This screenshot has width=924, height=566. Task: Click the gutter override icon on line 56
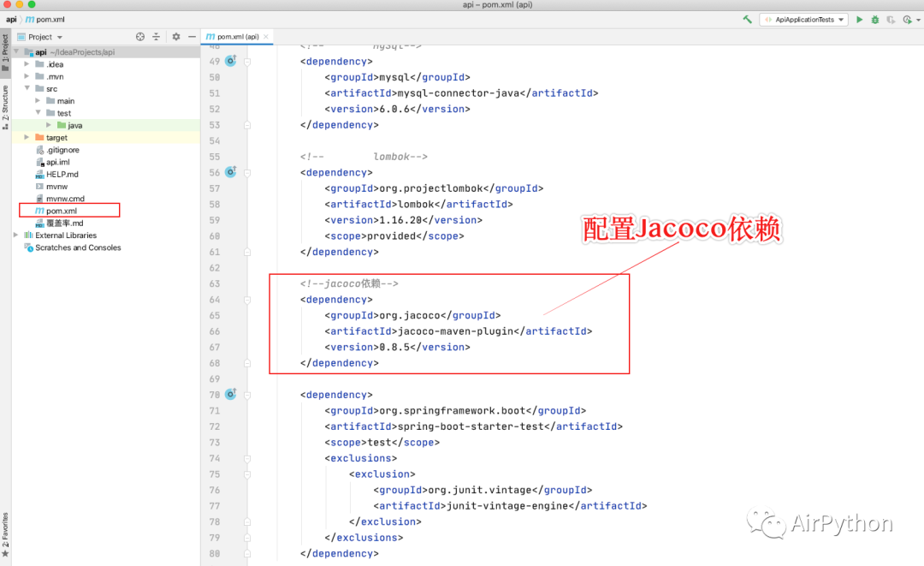click(x=230, y=171)
